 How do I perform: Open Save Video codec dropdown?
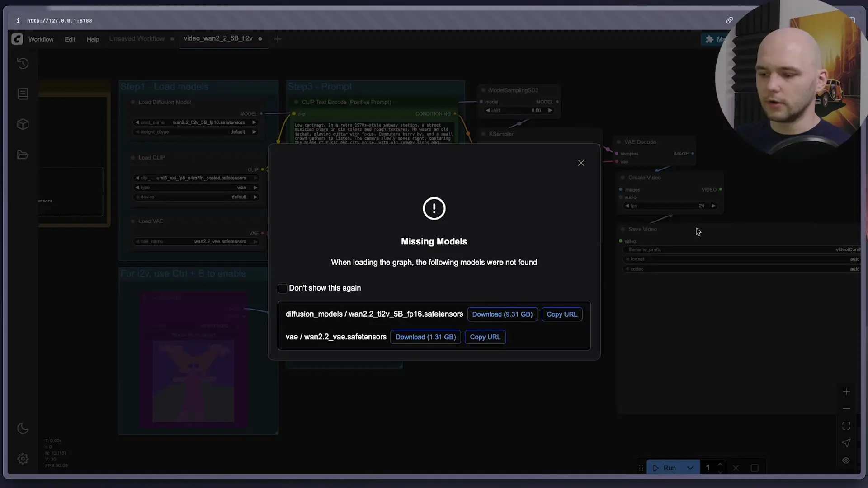point(741,269)
